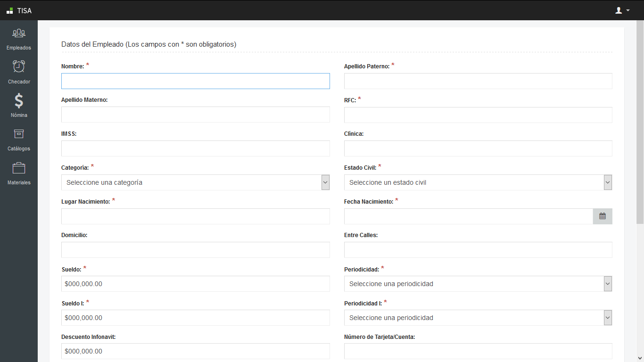Open Nómina dollar sign icon

(x=19, y=100)
